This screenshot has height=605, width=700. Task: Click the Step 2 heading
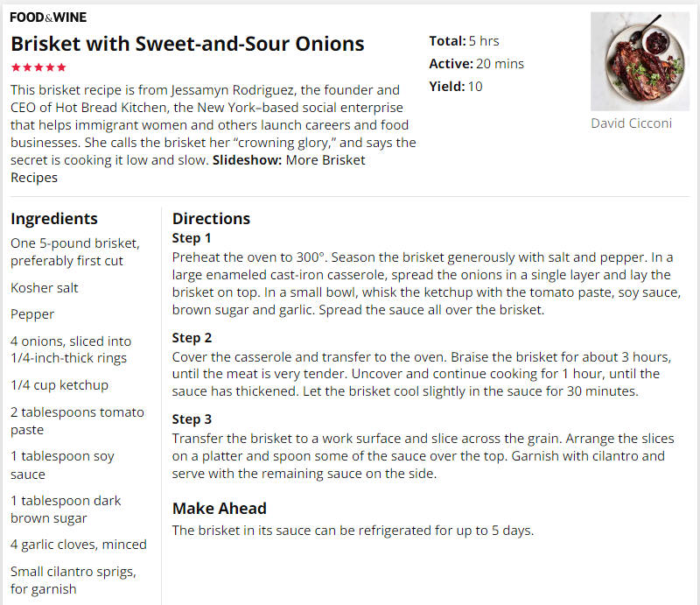192,338
